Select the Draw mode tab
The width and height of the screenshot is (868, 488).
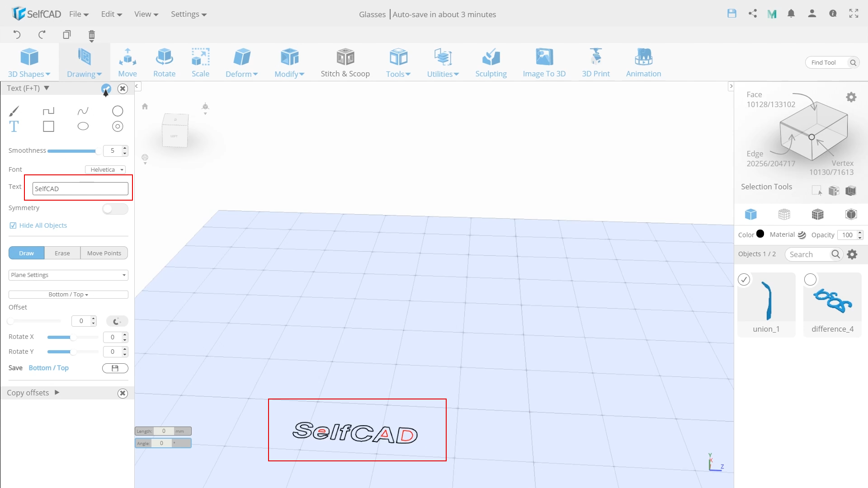click(x=26, y=253)
